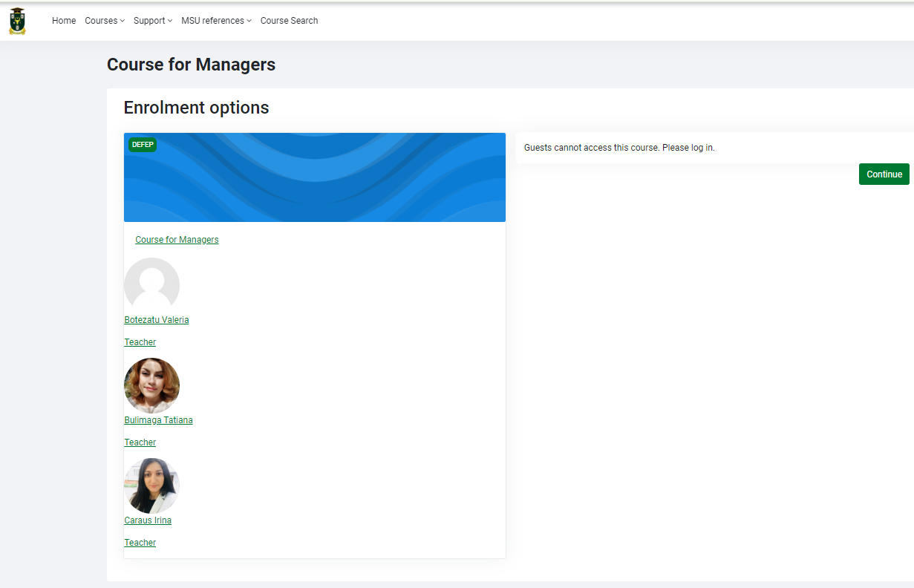The height and width of the screenshot is (588, 914).
Task: Open the Home menu item
Action: [64, 21]
